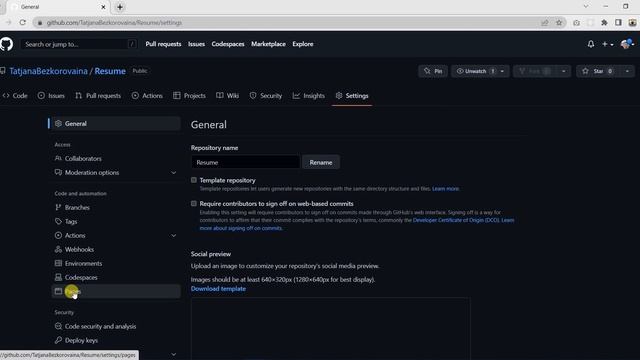The image size is (640, 360).
Task: Click the Unwatch button
Action: pyautogui.click(x=475, y=71)
